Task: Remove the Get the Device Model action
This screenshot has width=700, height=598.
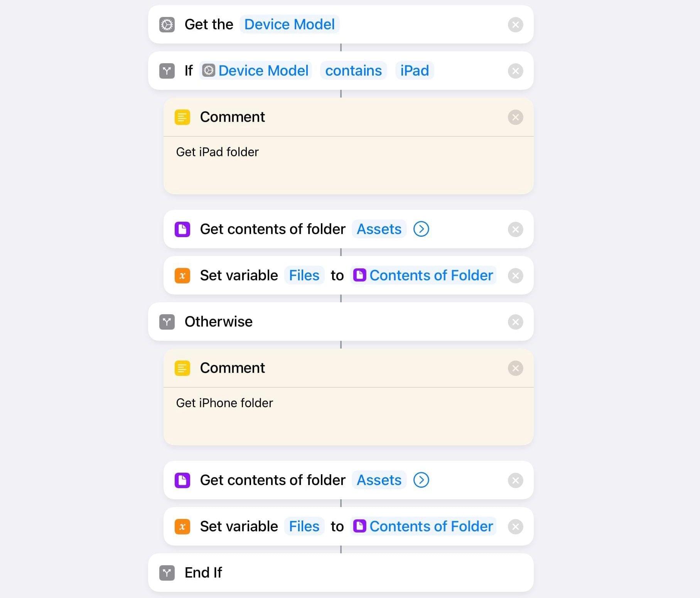Action: tap(515, 25)
